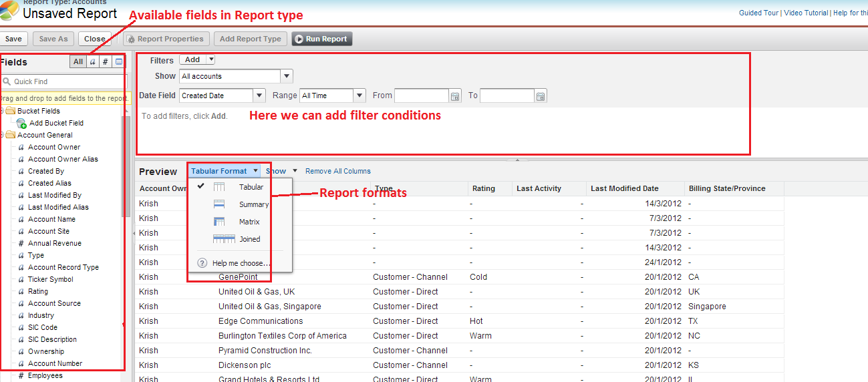The width and height of the screenshot is (868, 382).
Task: Click Remove All Columns link
Action: (338, 171)
